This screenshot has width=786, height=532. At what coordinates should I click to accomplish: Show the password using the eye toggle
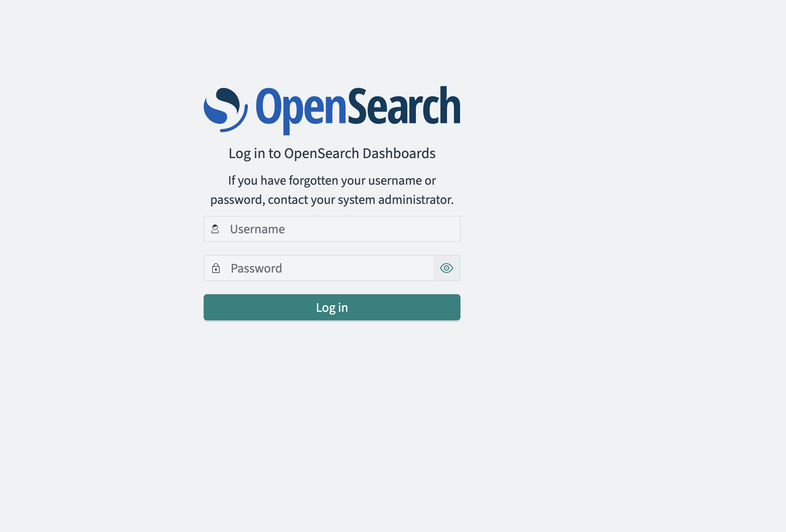(447, 268)
